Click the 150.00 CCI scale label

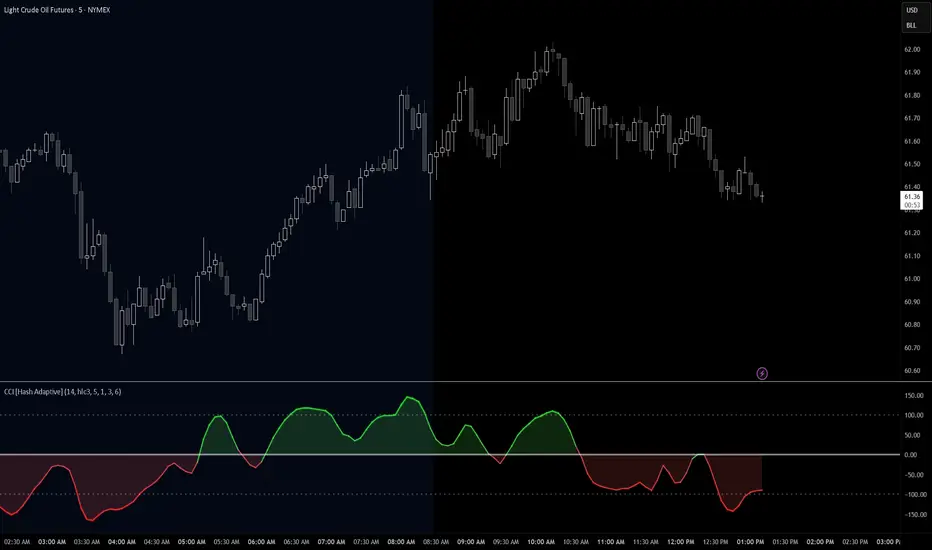pos(914,395)
